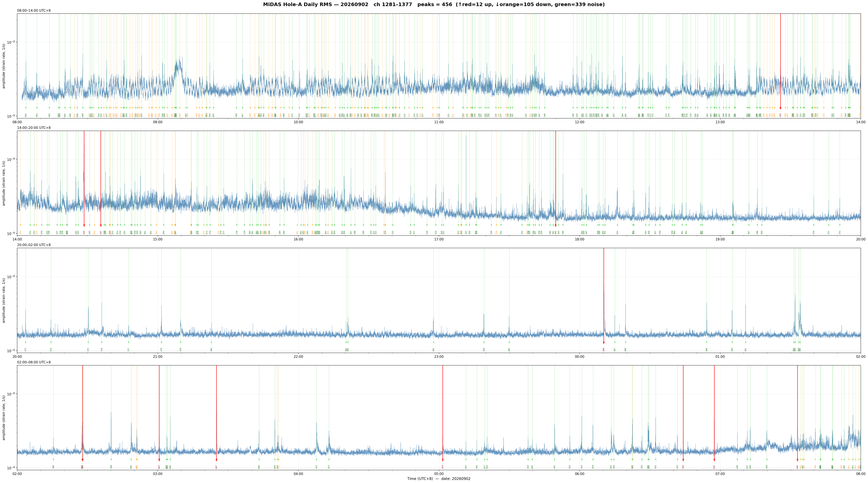Viewport: 868px width, 483px height.
Task: Click green noise peak label 422
Action: coord(570,467)
